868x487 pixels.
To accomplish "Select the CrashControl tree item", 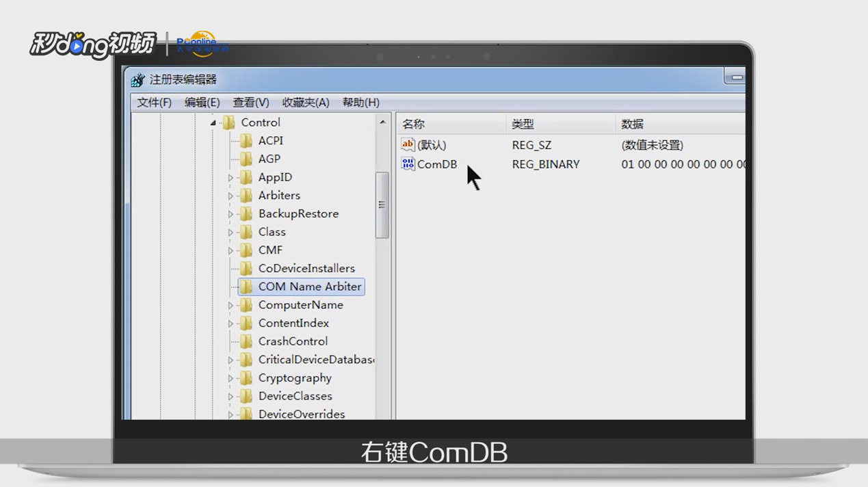I will [x=293, y=341].
